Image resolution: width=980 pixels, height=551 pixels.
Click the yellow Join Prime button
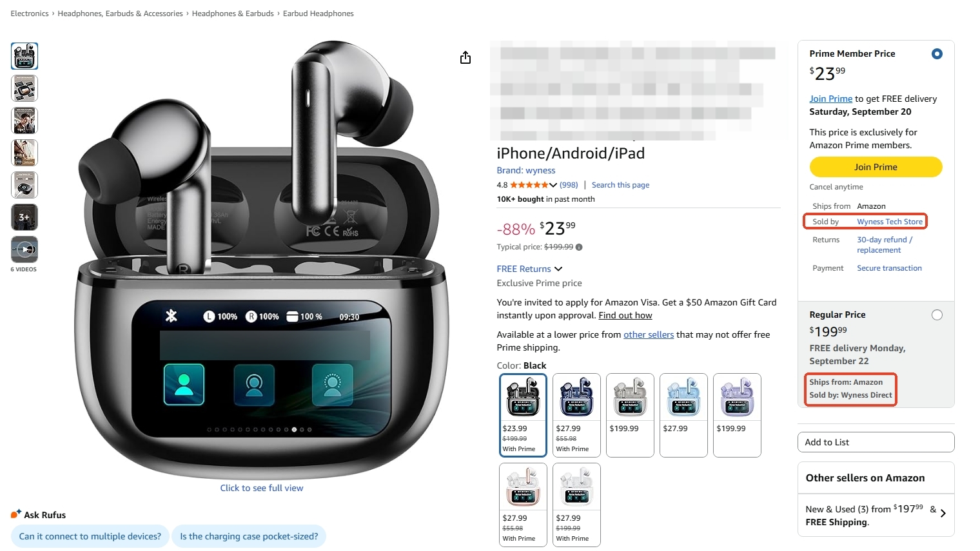[x=876, y=167]
